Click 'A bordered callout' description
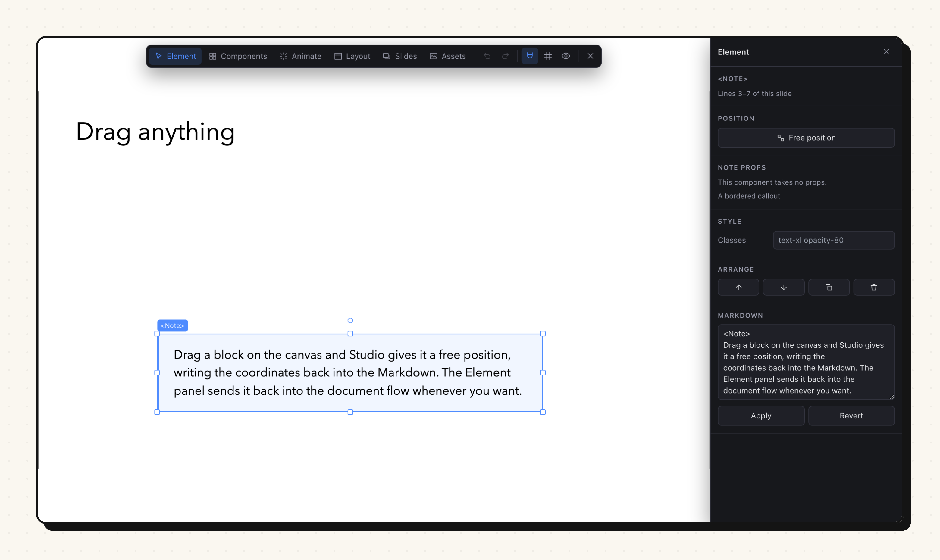 749,196
